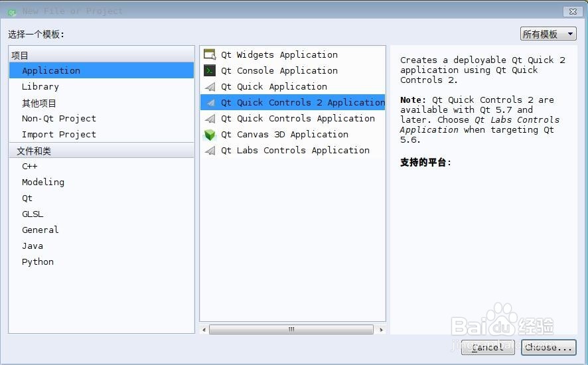Click the Choose... button

pos(549,347)
